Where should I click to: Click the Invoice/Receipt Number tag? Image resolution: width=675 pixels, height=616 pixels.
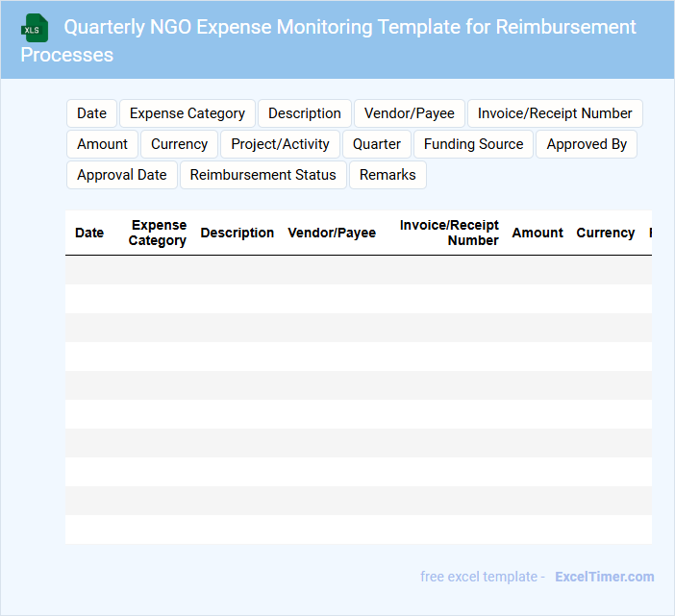[x=555, y=113]
